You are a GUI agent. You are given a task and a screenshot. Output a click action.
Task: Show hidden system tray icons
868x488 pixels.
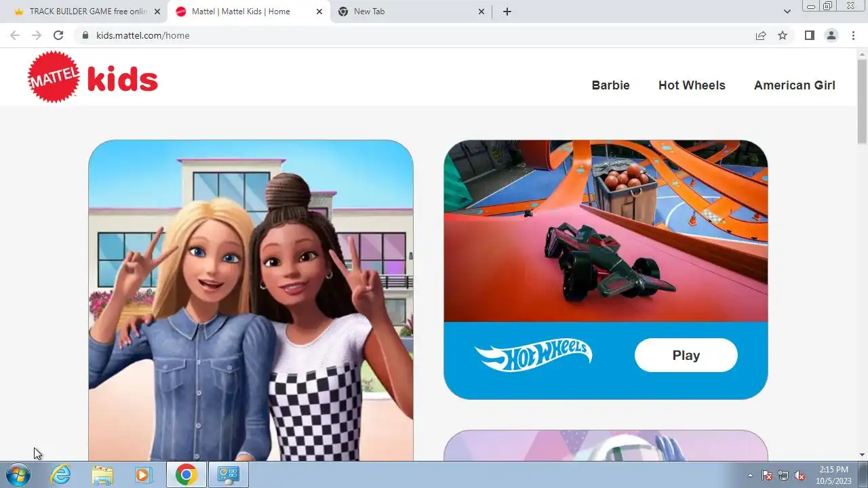pos(750,475)
